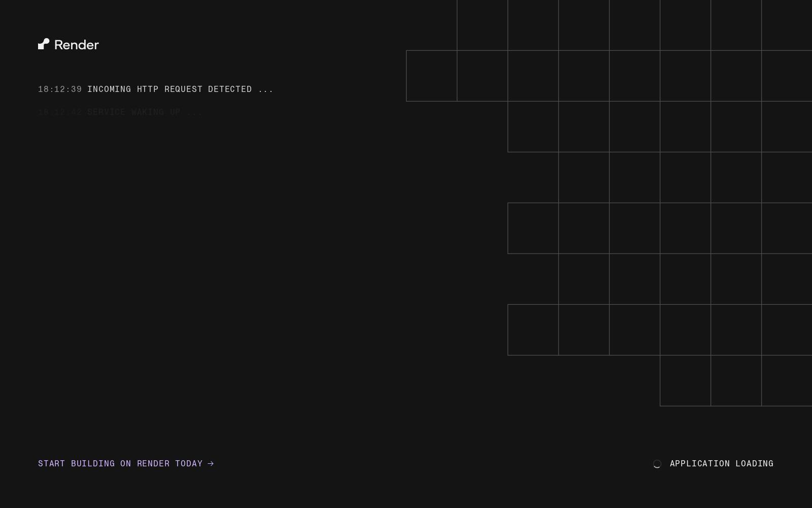Open the Start Building on Render Today link

(x=126, y=463)
